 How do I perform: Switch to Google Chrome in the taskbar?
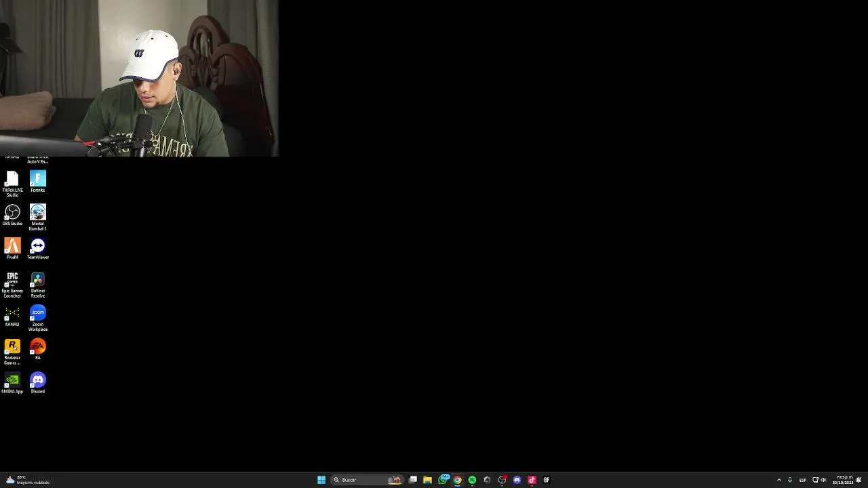click(x=458, y=480)
